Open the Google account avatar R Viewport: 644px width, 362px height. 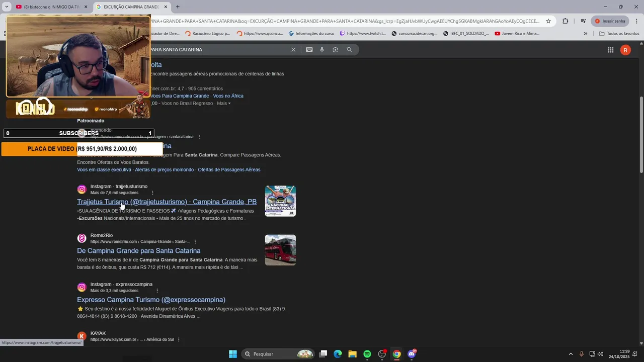coord(625,50)
